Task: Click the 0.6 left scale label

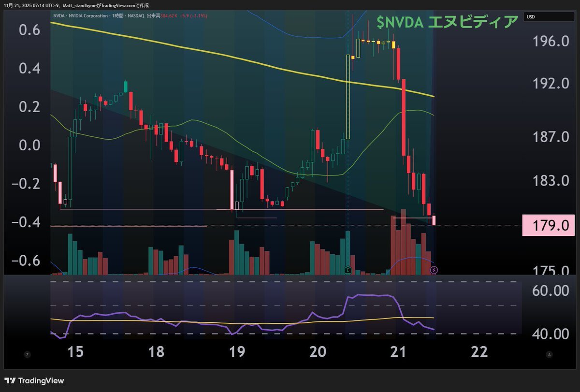Action: click(29, 30)
